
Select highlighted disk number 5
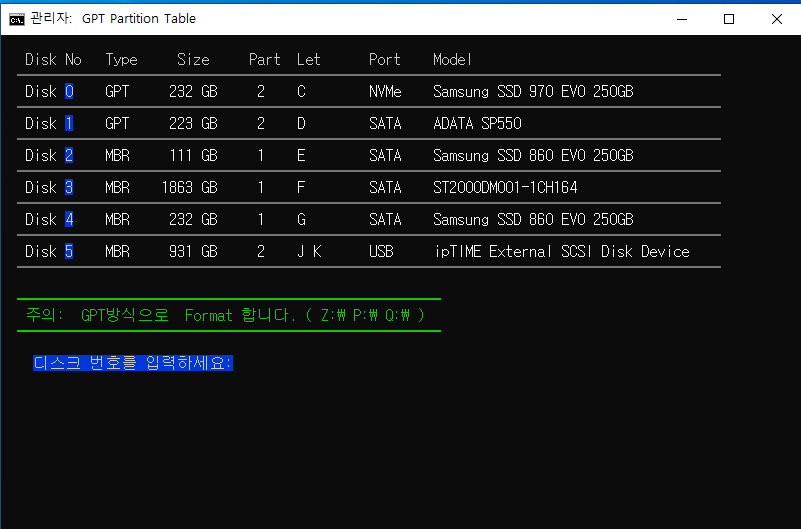69,251
